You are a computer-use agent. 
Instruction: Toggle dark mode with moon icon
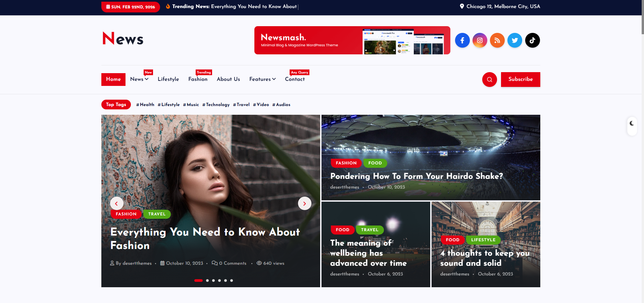[632, 123]
